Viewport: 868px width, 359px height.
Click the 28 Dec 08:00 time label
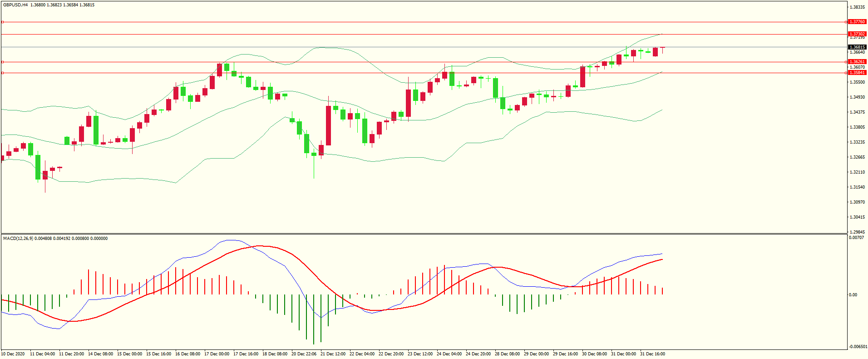pos(507,354)
